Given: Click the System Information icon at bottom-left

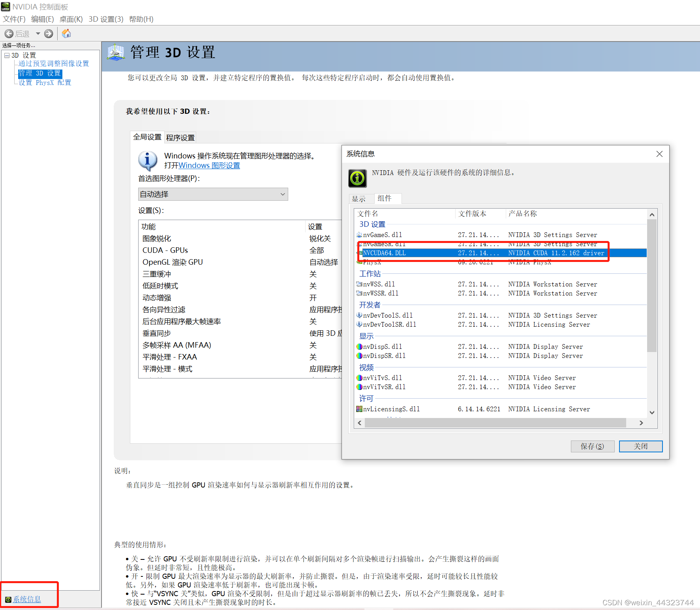Looking at the screenshot, I should point(8,599).
